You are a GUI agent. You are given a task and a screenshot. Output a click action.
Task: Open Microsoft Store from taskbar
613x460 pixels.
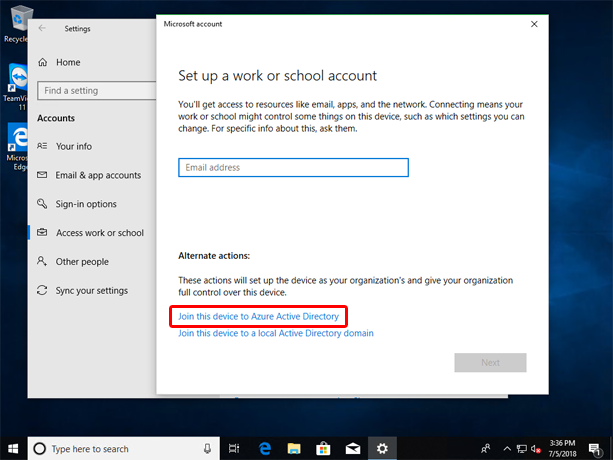[323, 449]
